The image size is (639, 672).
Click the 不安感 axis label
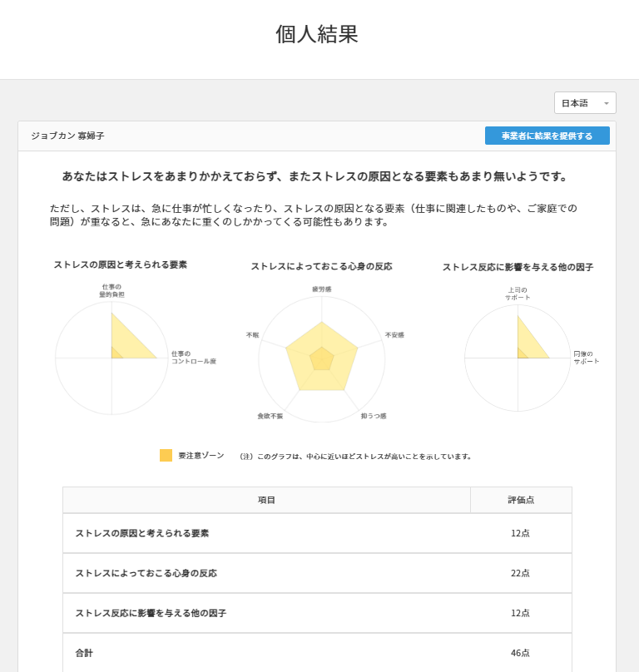(394, 334)
